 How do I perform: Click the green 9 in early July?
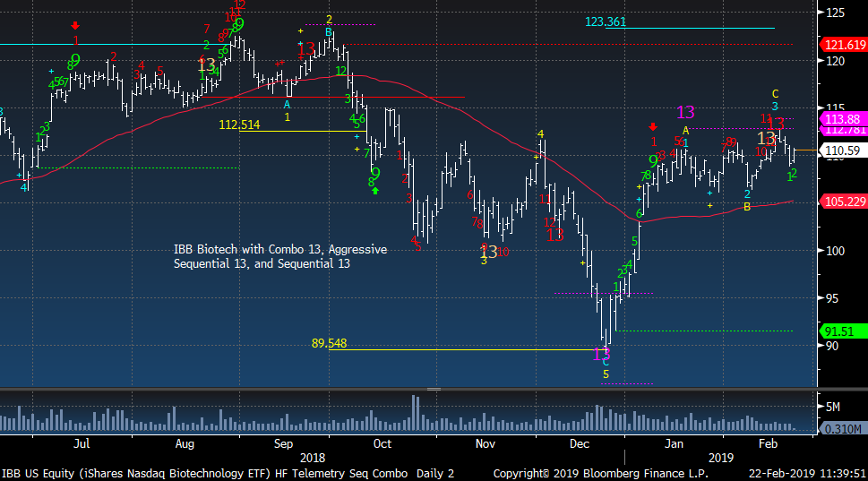75,60
